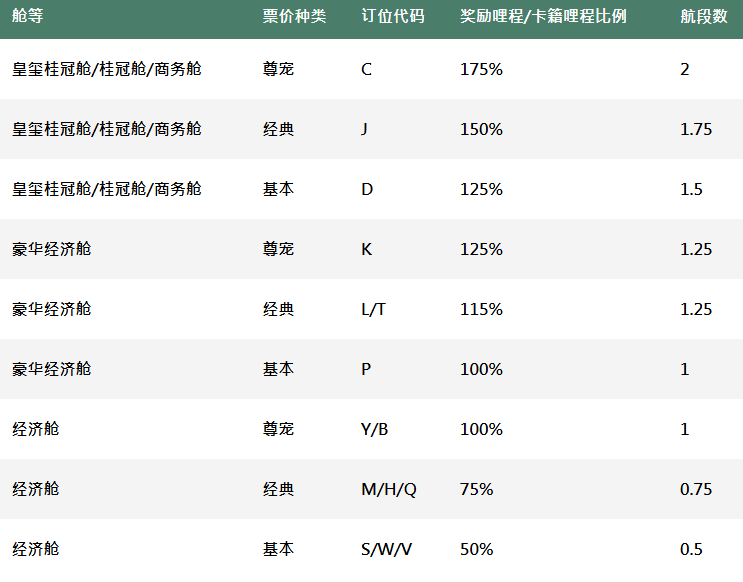Click 经典 fare type in L/T row

[278, 309]
